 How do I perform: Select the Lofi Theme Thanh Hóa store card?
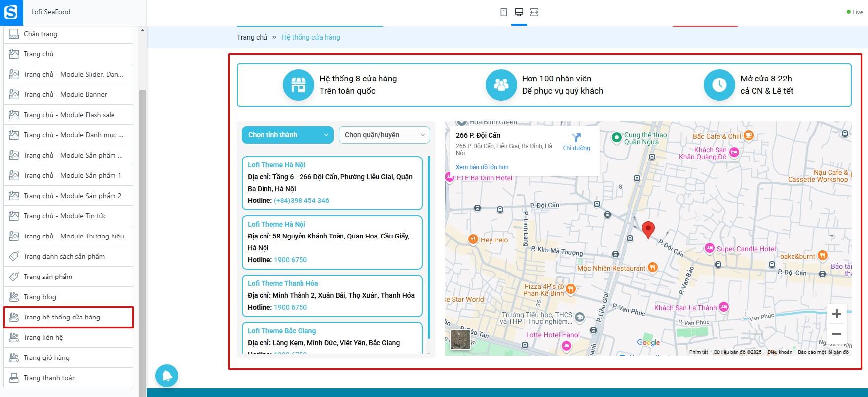pos(332,295)
